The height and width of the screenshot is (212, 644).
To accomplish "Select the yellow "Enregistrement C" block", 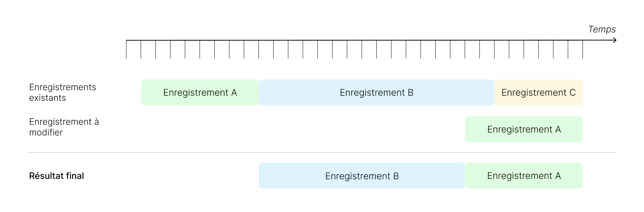I will pos(538,92).
